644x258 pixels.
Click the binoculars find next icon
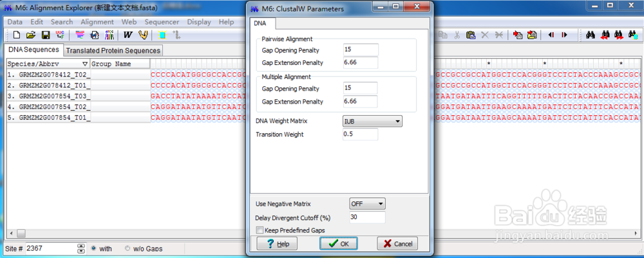[618, 35]
